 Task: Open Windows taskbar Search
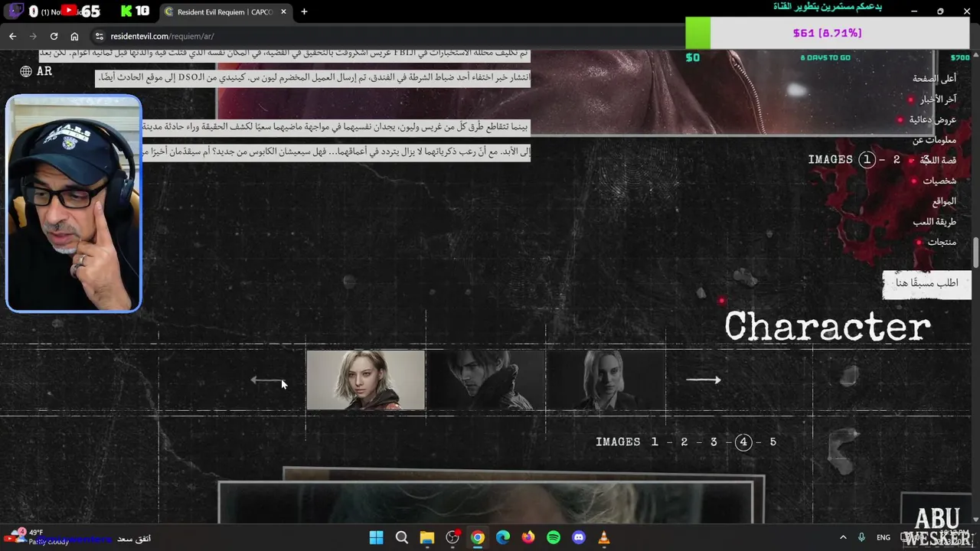coord(402,537)
